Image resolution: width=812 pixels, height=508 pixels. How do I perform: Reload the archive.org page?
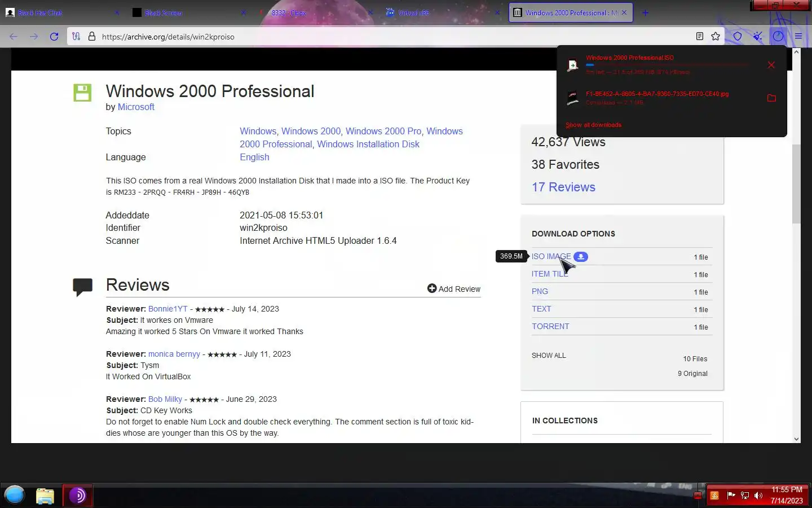tap(54, 37)
